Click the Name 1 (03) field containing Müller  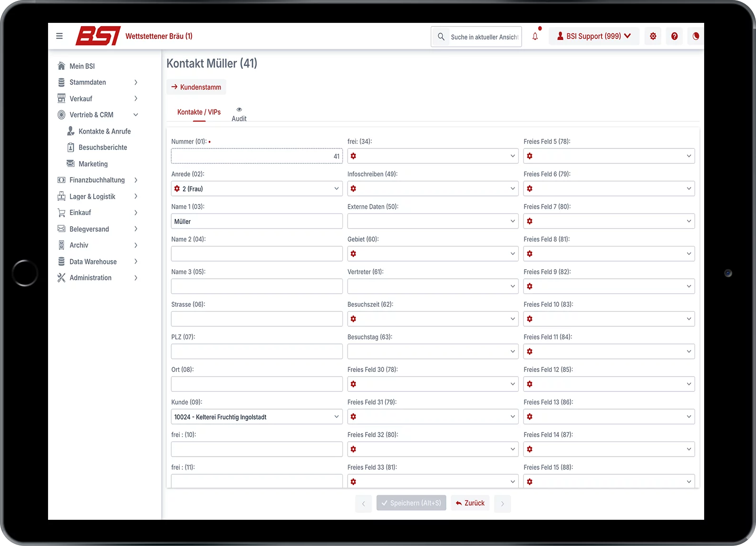[x=257, y=221]
